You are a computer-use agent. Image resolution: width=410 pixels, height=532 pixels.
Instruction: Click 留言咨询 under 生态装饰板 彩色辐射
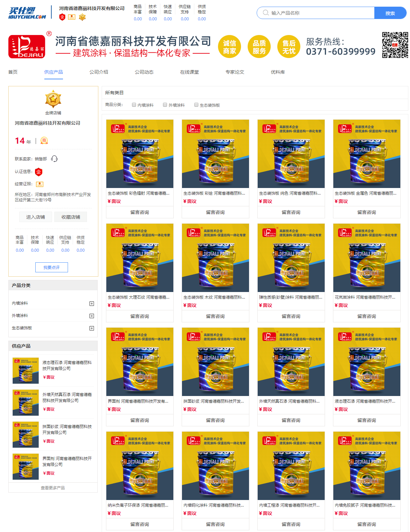pos(140,212)
